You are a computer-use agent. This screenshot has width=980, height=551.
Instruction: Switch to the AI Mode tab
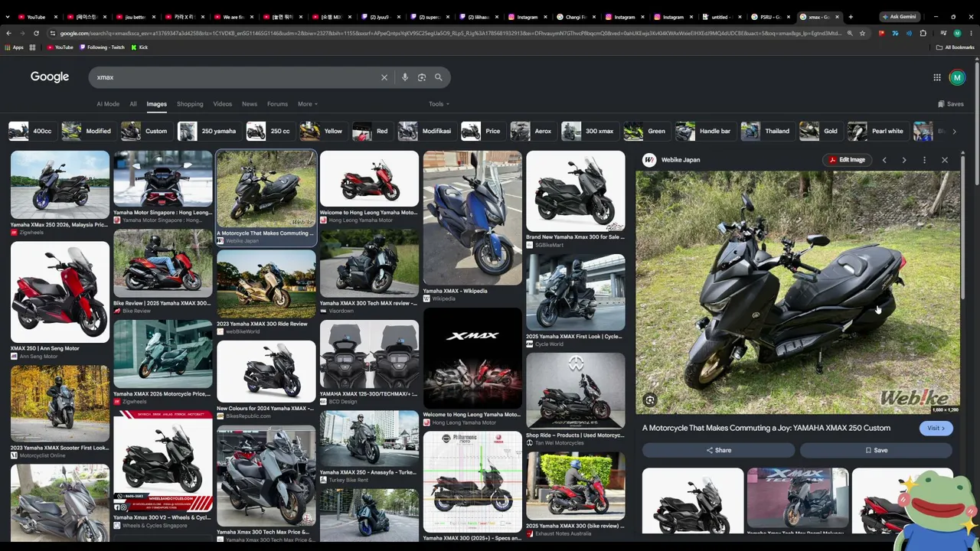point(108,104)
